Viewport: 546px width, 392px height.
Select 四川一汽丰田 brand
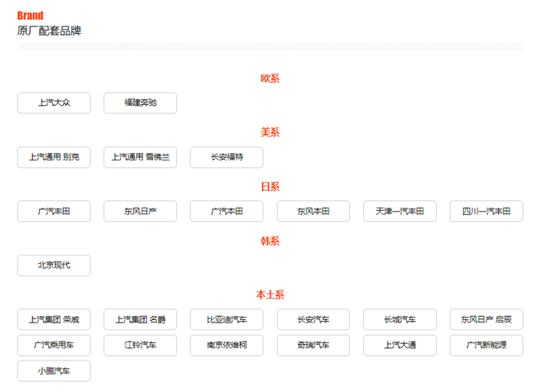click(486, 212)
